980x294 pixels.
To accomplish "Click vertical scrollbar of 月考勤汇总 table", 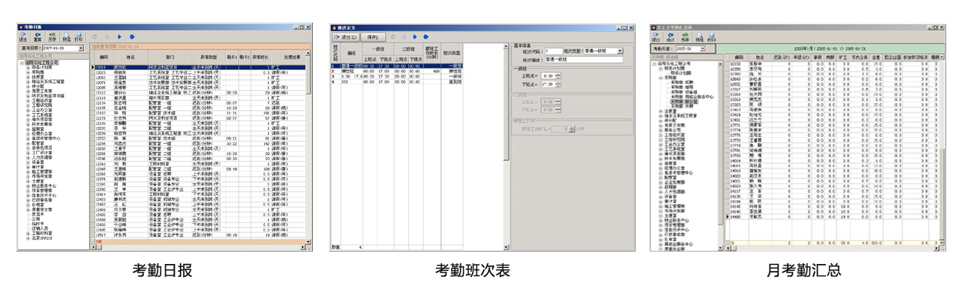I will (x=942, y=150).
